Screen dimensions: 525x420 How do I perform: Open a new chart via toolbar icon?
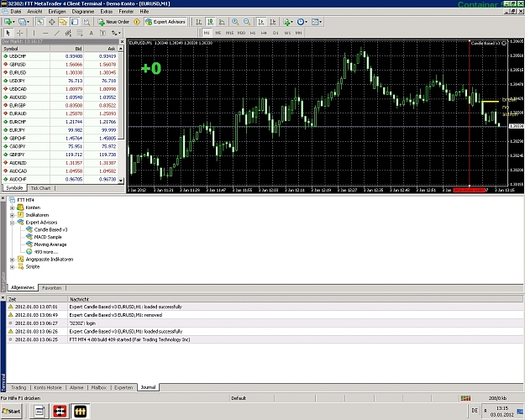click(8, 22)
